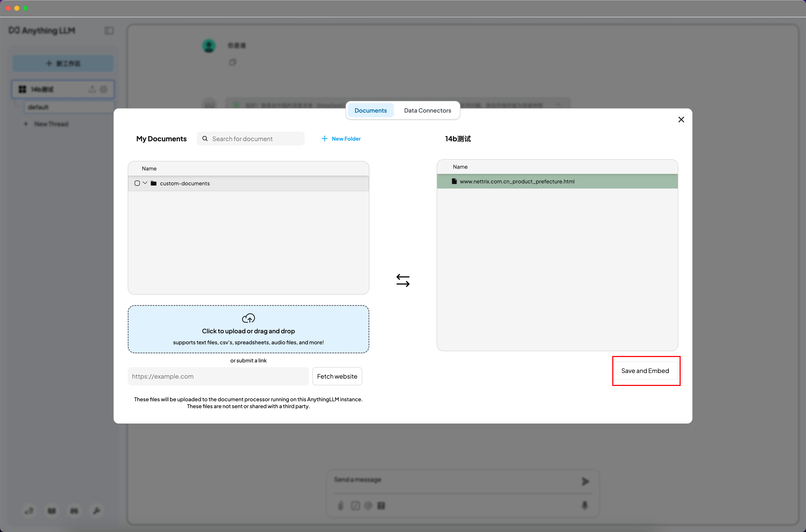Screen dimensions: 806x532
Task: Click the file icon beside nettrix html document
Action: (x=454, y=181)
